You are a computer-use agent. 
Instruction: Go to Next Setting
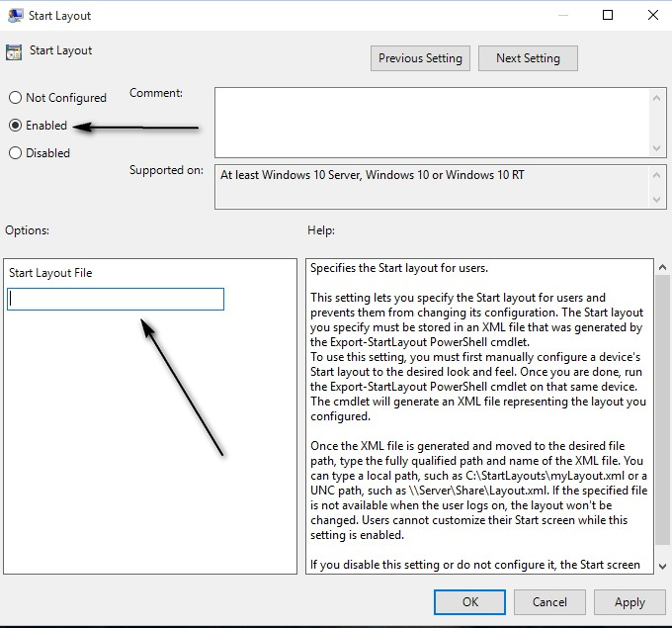[x=528, y=58]
